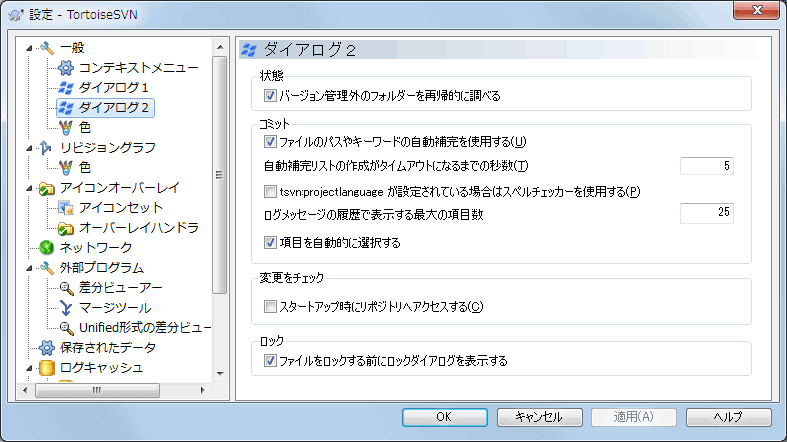This screenshot has width=787, height=442.
Task: Uncheck バージョン管理外のフォルダーを再帰的に調べる
Action: pyautogui.click(x=270, y=95)
